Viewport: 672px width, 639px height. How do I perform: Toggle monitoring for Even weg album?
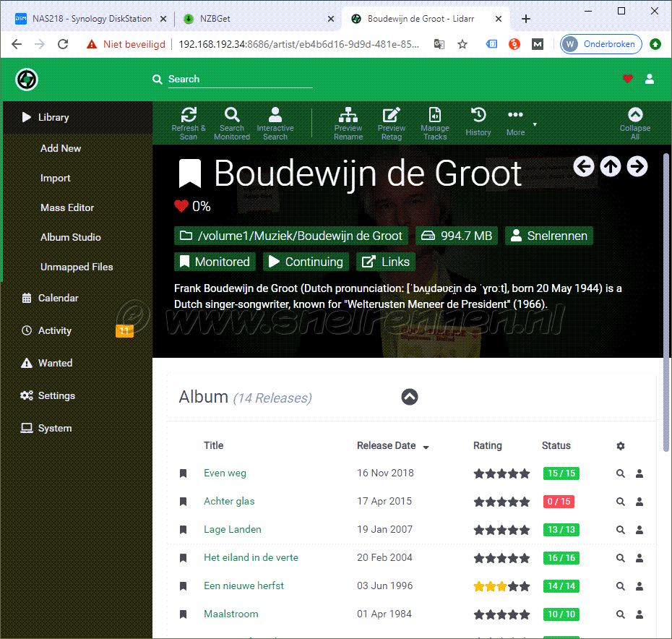coord(183,473)
